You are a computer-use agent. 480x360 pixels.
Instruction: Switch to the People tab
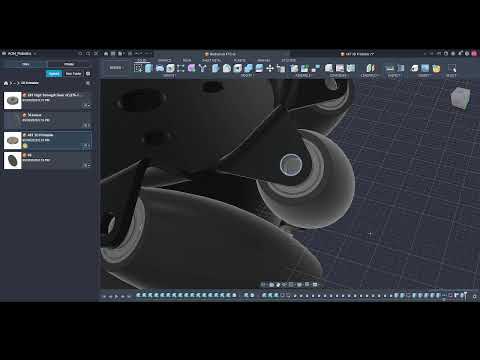69,64
